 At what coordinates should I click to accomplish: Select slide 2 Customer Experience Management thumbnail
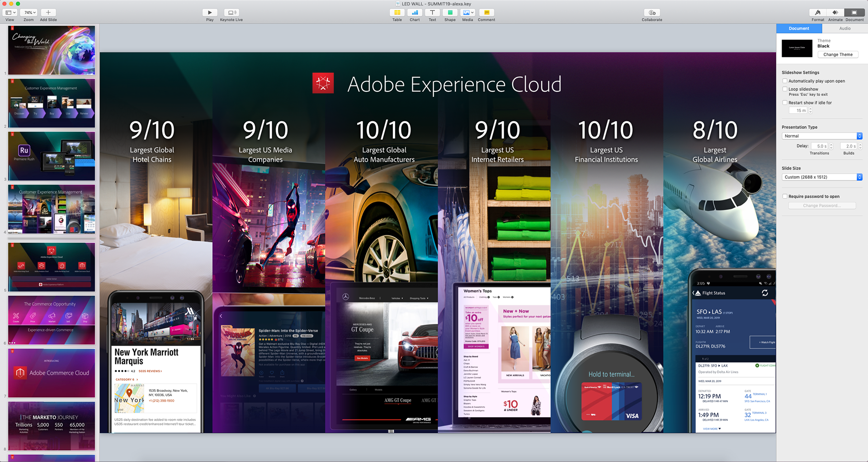(52, 103)
